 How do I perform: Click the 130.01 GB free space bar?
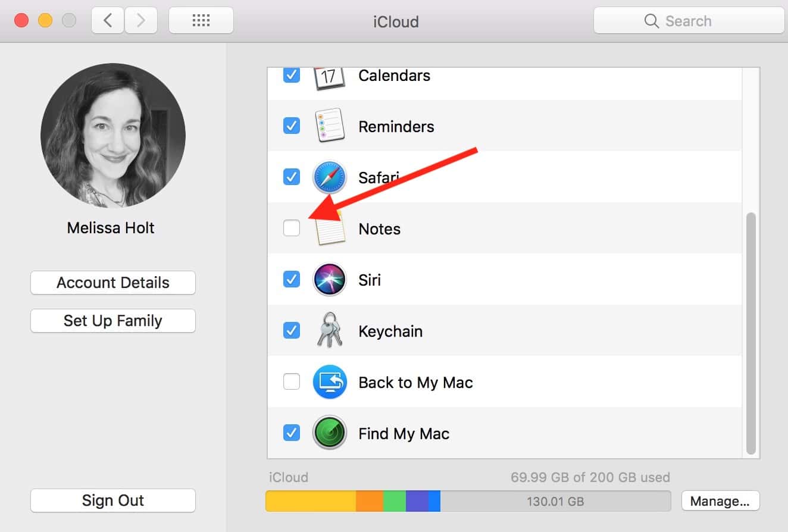pos(555,501)
